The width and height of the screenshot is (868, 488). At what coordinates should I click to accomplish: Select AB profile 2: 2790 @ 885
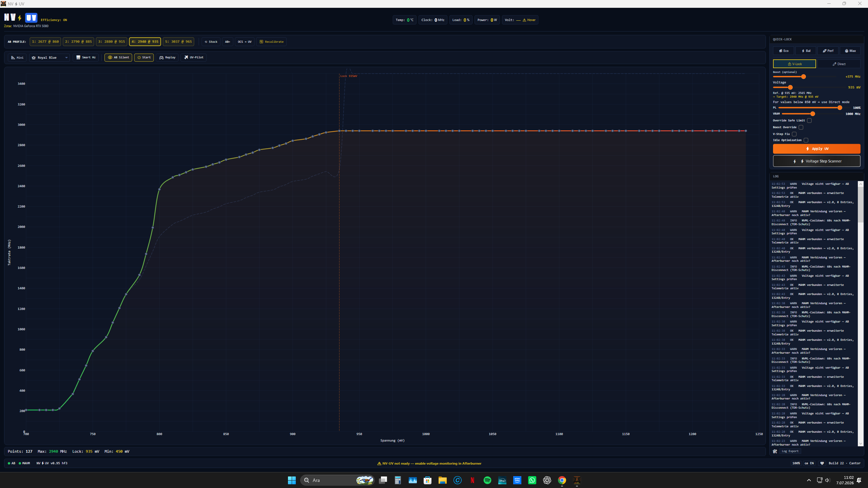78,42
